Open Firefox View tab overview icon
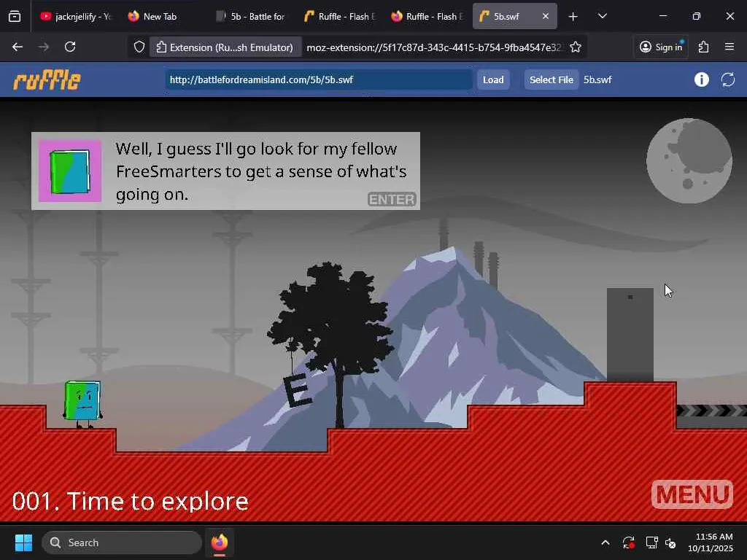 click(15, 17)
